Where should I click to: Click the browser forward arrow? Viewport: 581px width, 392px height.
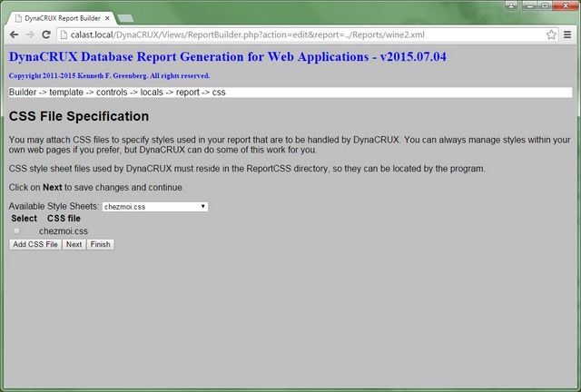point(30,34)
